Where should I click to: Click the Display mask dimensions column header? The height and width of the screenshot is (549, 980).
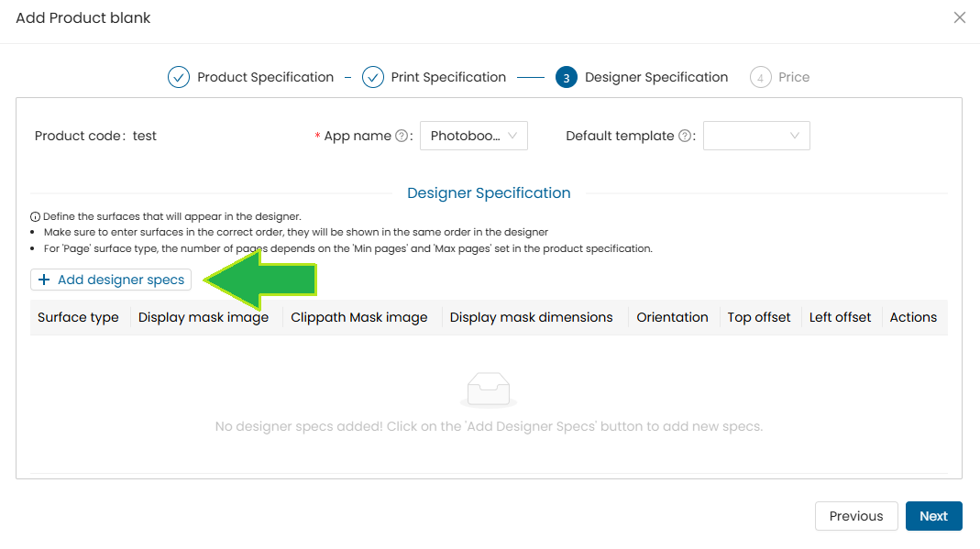point(531,317)
